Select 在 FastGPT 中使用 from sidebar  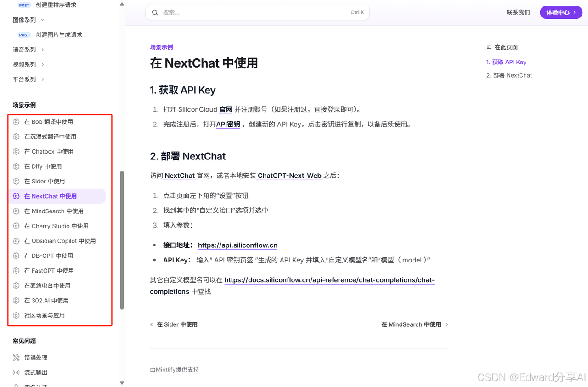pyautogui.click(x=49, y=271)
